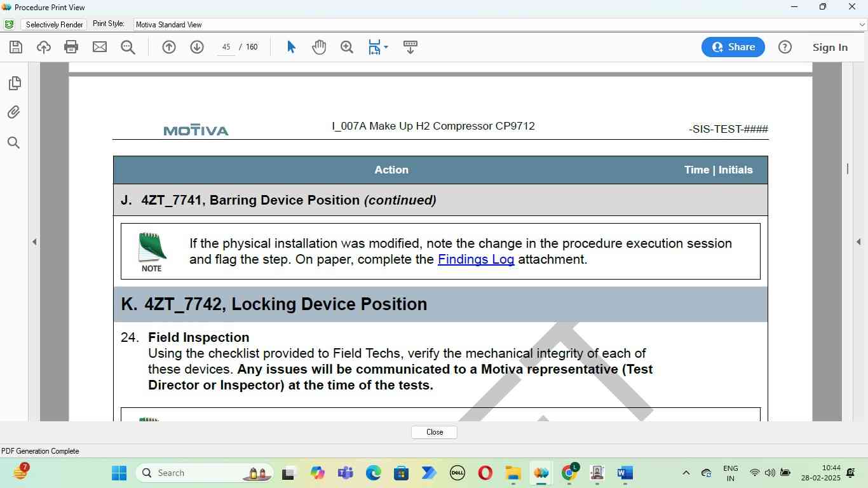This screenshot has width=868, height=488.
Task: Click the taskbar Search box
Action: tap(205, 473)
